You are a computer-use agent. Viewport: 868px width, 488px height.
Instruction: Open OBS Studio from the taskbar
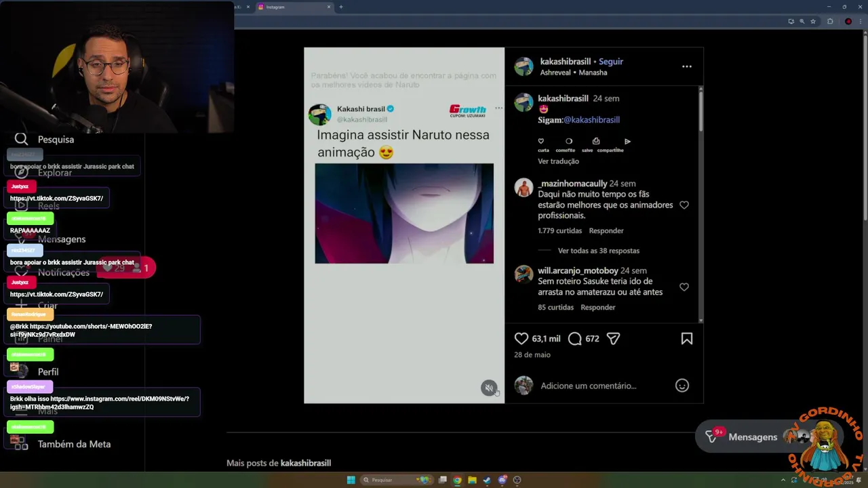click(517, 480)
